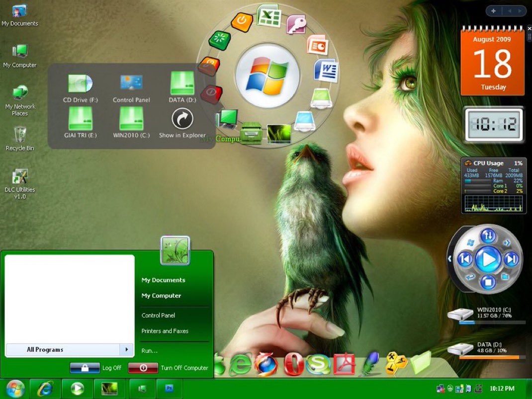
Task: Click the folder icon on media widget
Action: click(505, 277)
